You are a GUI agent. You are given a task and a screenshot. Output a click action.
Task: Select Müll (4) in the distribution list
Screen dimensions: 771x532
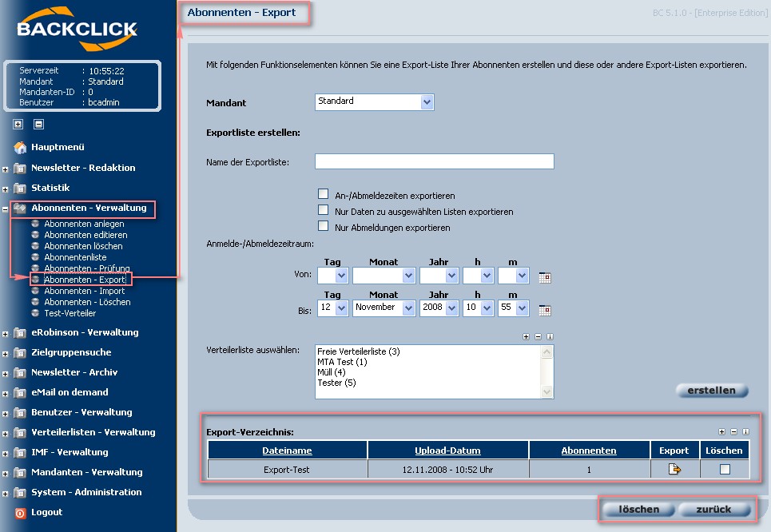click(332, 372)
